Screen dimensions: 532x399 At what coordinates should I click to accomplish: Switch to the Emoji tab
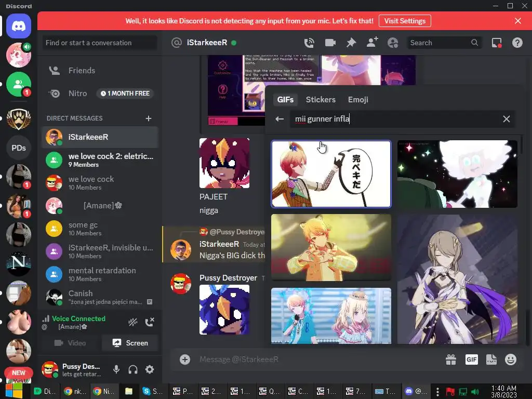[x=358, y=99]
